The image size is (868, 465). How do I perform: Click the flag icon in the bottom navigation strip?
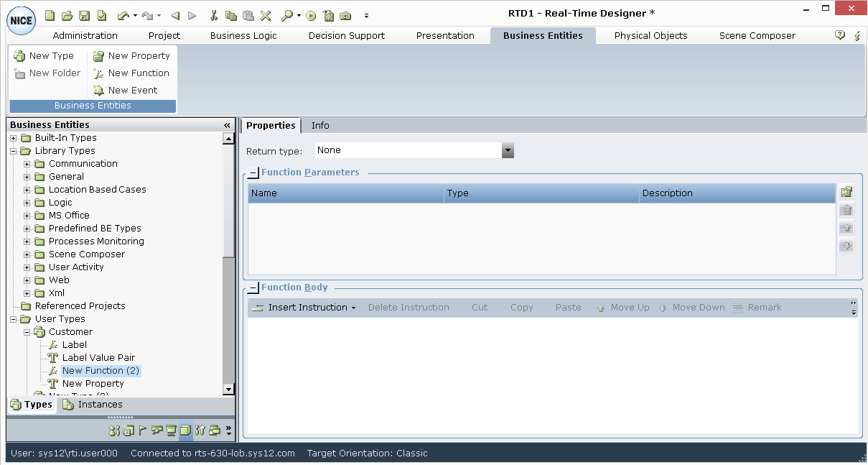click(x=143, y=431)
